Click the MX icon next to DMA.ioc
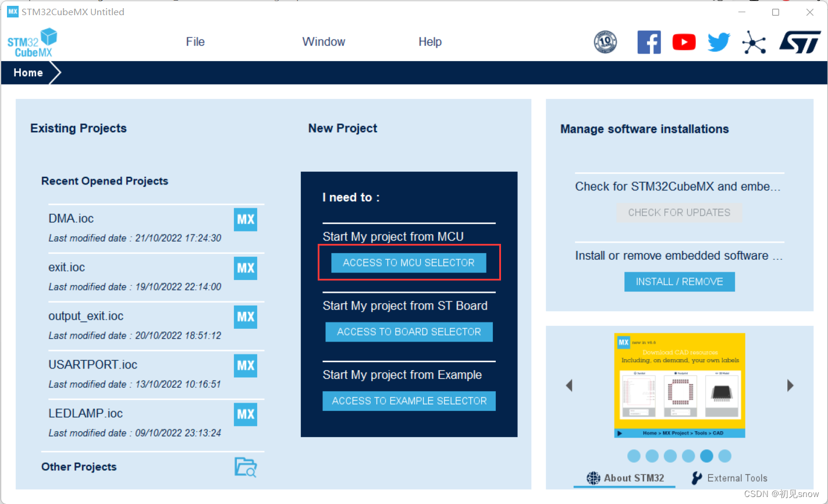Screen dimensions: 828x504 point(246,219)
